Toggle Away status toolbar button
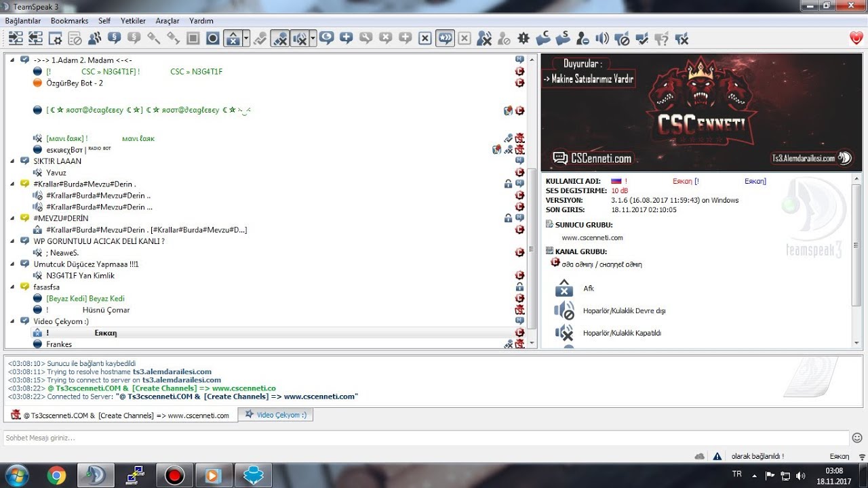This screenshot has height=488, width=868. 233,39
